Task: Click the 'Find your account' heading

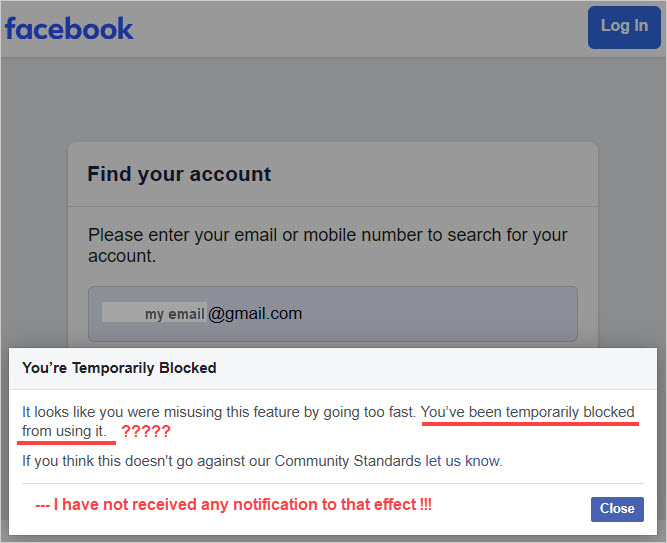Action: click(x=179, y=174)
